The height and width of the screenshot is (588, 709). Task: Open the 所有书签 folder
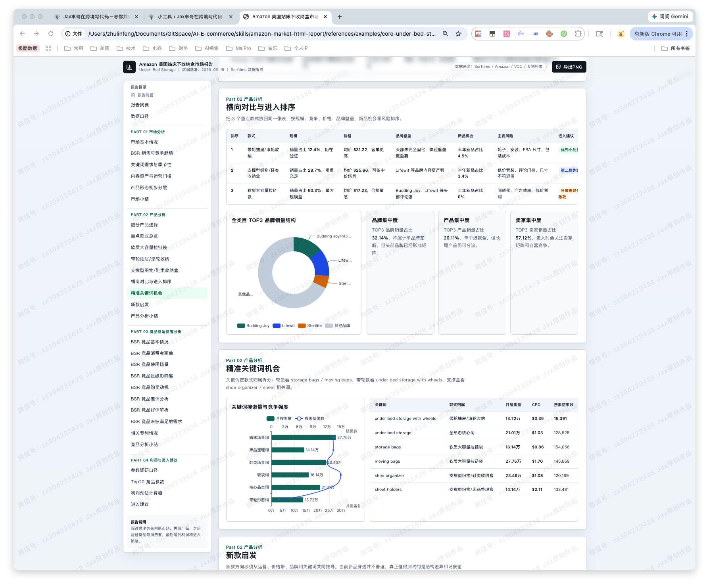[676, 48]
